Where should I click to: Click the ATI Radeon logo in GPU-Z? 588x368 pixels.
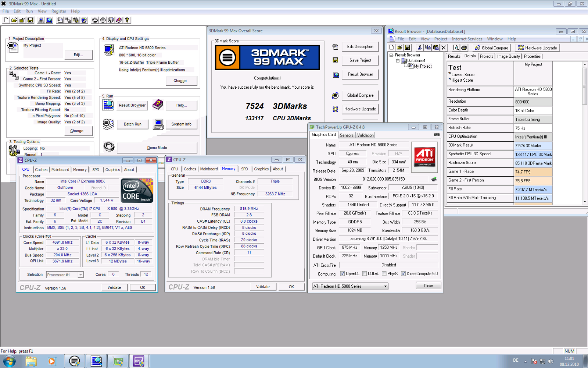tap(424, 157)
